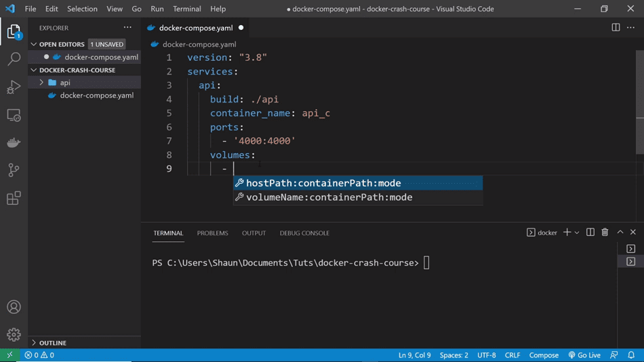Split the editor to the right
Screen dimensions: 644x362
pos(616,28)
